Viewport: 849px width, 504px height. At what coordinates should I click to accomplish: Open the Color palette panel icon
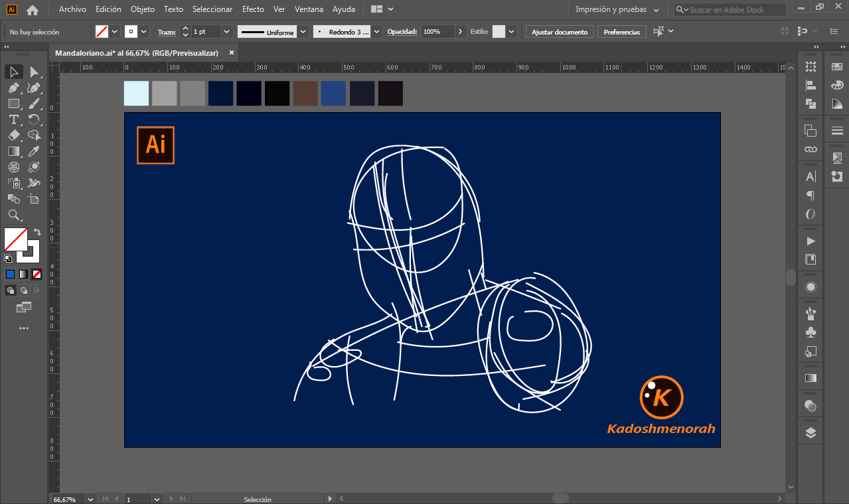click(836, 85)
